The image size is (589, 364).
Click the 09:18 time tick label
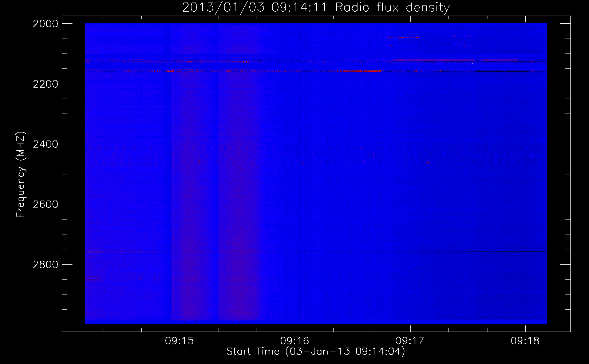click(525, 341)
